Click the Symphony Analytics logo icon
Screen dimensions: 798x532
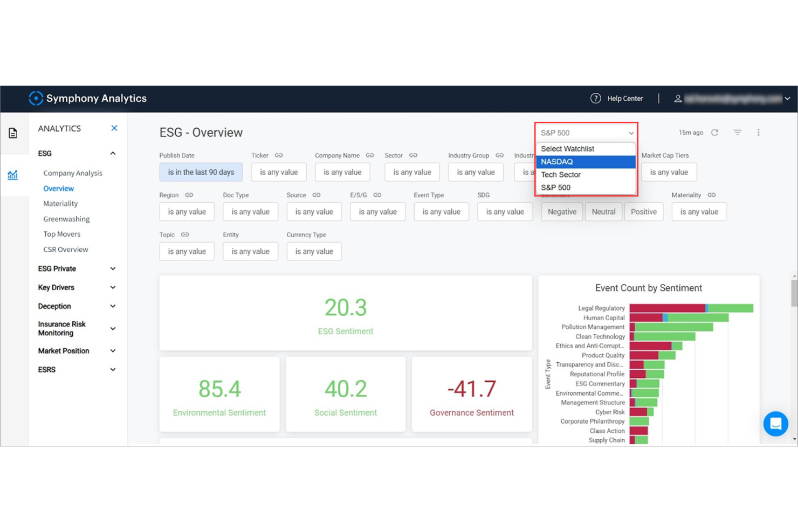pos(36,98)
